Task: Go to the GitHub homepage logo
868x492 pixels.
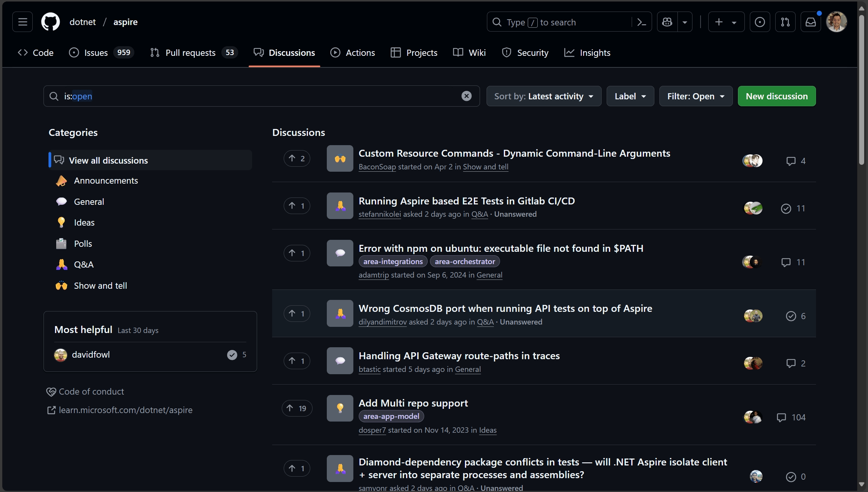Action: [x=50, y=22]
